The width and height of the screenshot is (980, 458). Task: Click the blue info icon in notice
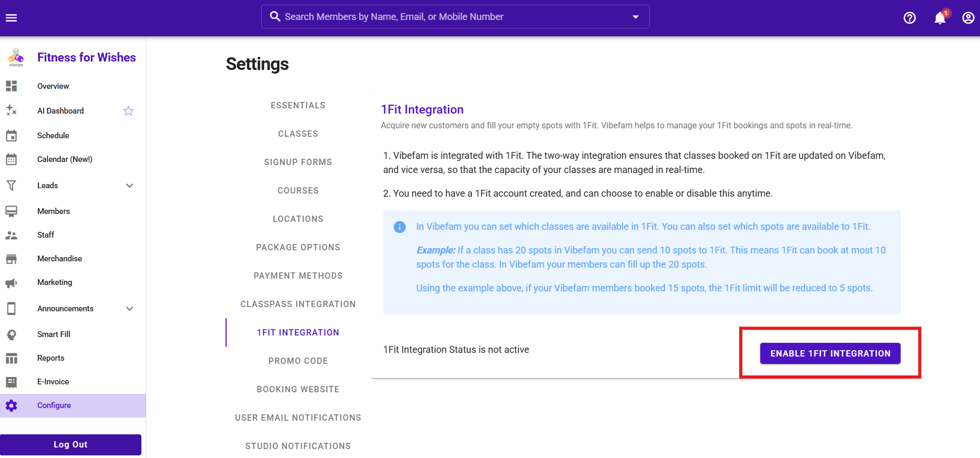click(x=400, y=227)
